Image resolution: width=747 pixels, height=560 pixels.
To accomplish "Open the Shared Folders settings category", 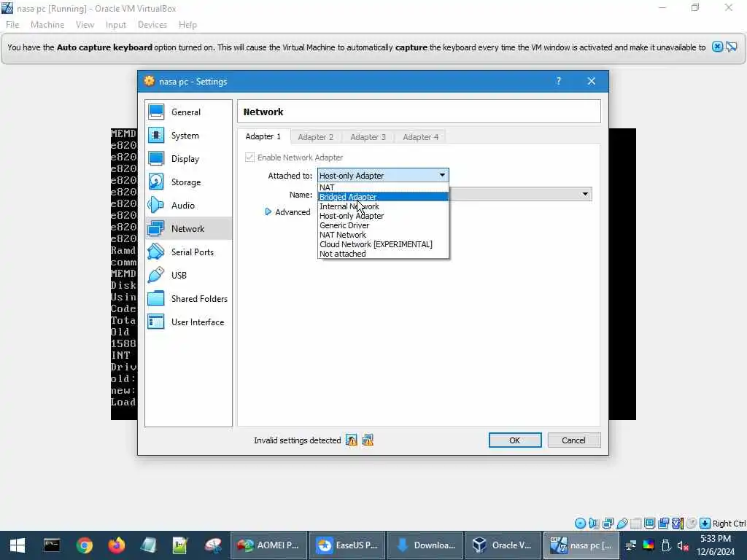I will click(188, 298).
